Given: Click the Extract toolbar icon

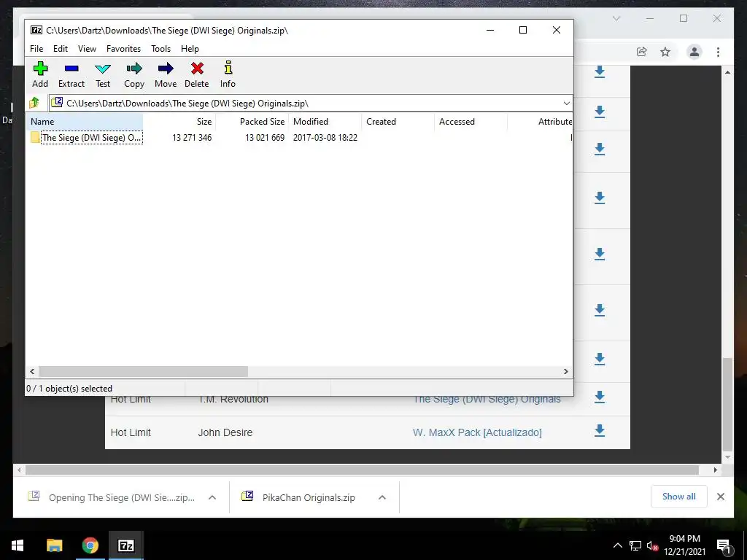Looking at the screenshot, I should coord(71,75).
